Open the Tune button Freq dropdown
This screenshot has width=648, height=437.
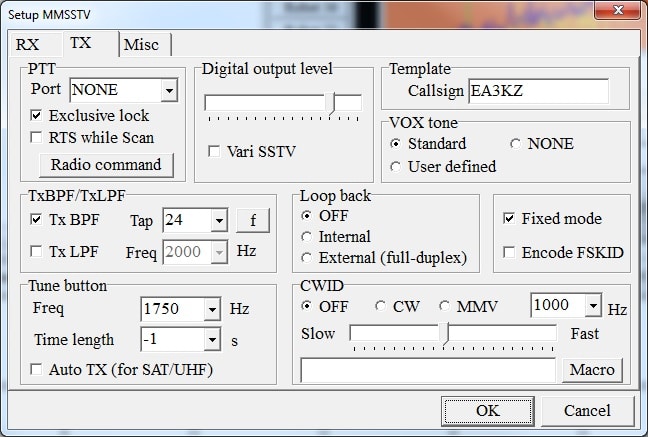(x=212, y=308)
